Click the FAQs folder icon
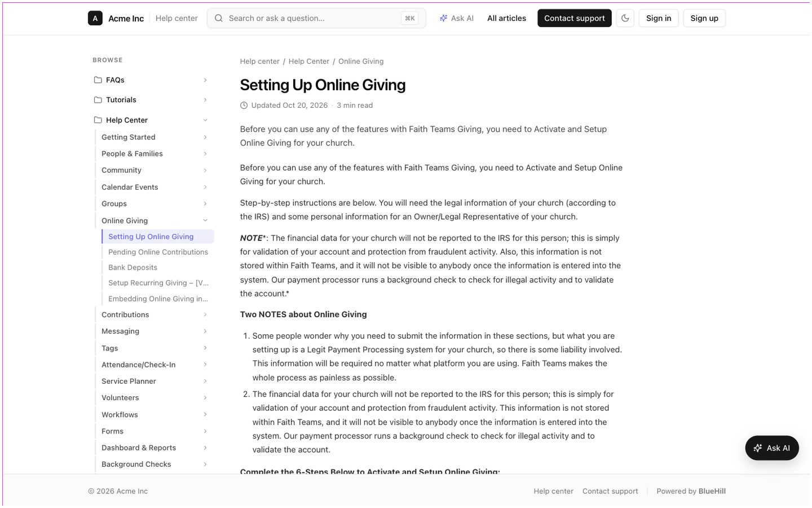 click(x=98, y=80)
